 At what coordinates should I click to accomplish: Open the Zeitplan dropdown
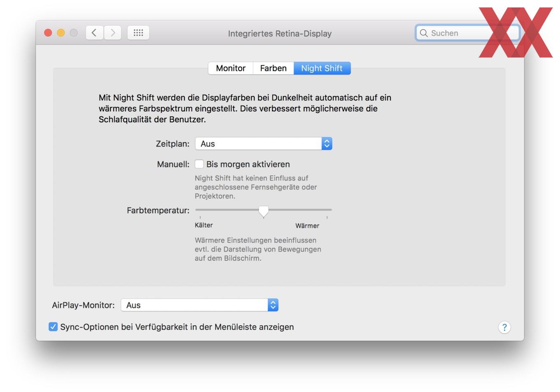[264, 144]
